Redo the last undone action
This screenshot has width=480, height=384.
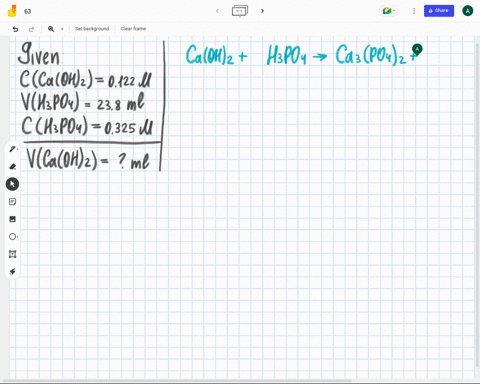(31, 29)
